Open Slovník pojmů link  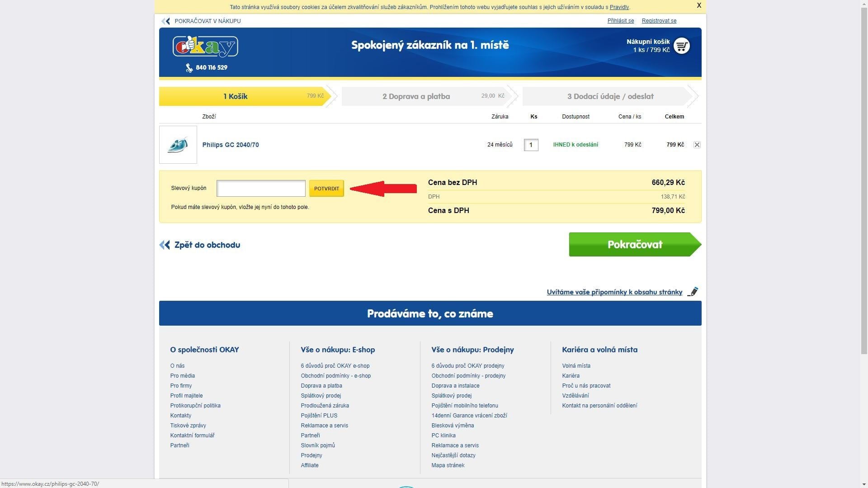[318, 445]
